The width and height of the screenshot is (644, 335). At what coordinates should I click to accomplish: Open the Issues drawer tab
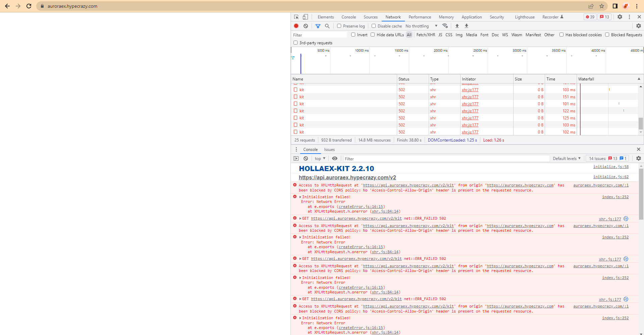tap(329, 150)
